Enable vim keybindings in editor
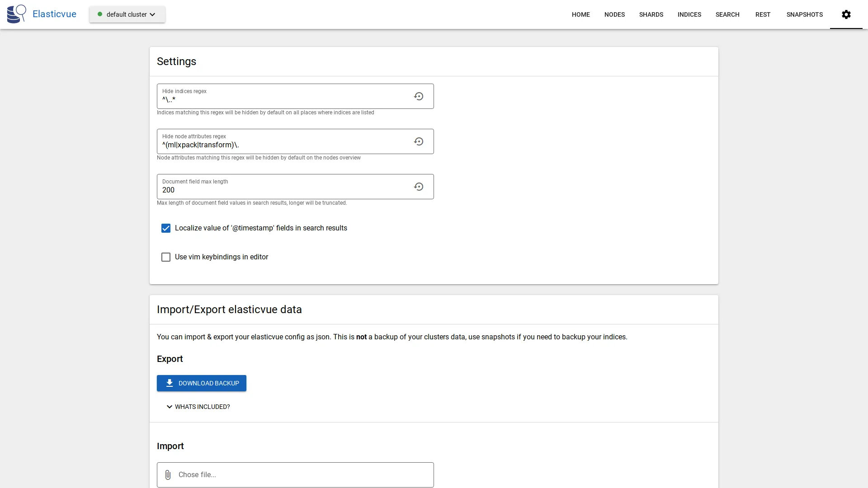Viewport: 868px width, 488px height. (166, 257)
